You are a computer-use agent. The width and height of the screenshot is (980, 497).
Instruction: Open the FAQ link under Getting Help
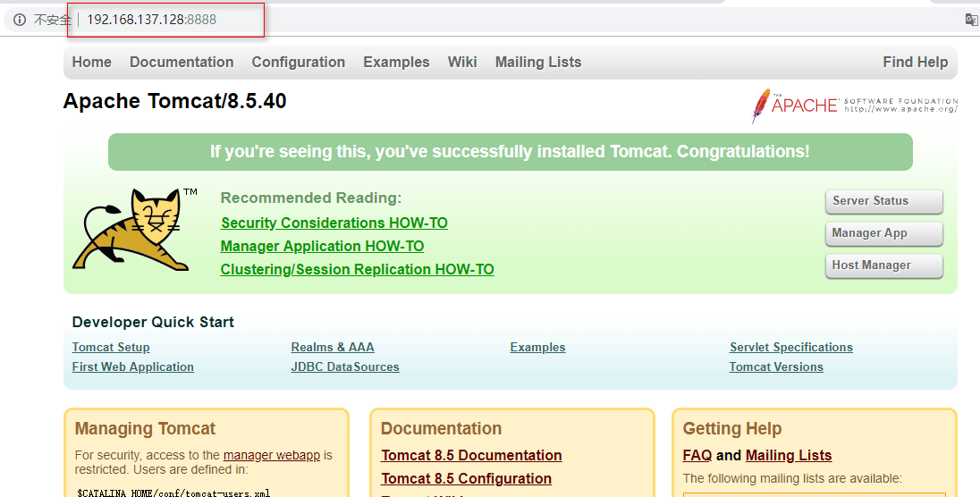[x=697, y=455]
